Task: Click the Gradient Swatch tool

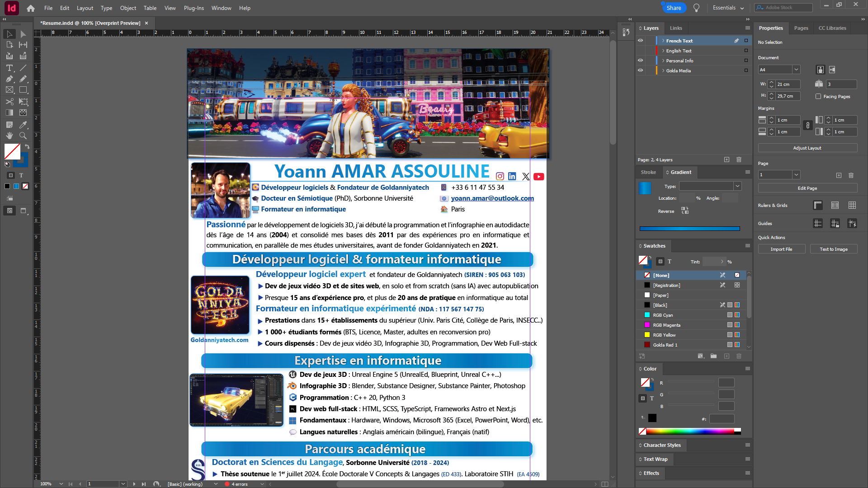Action: pyautogui.click(x=9, y=113)
